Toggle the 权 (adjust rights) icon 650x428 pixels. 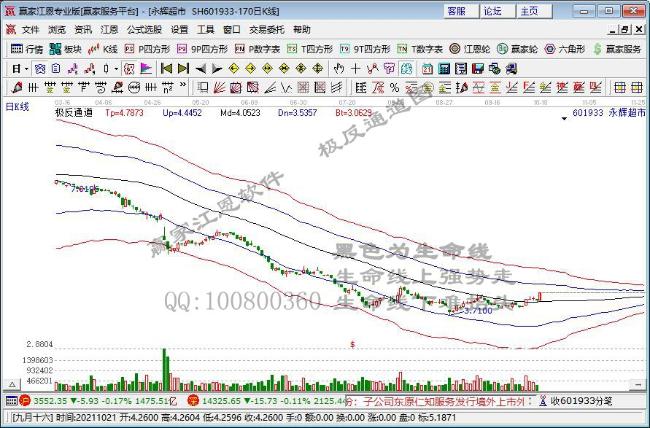129,68
